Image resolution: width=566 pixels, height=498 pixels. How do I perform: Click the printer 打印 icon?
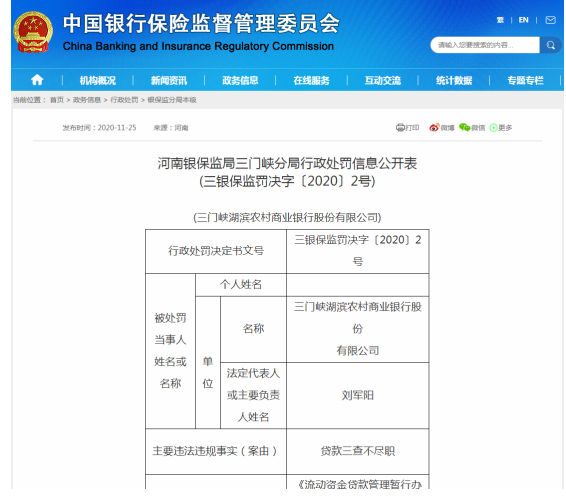400,127
